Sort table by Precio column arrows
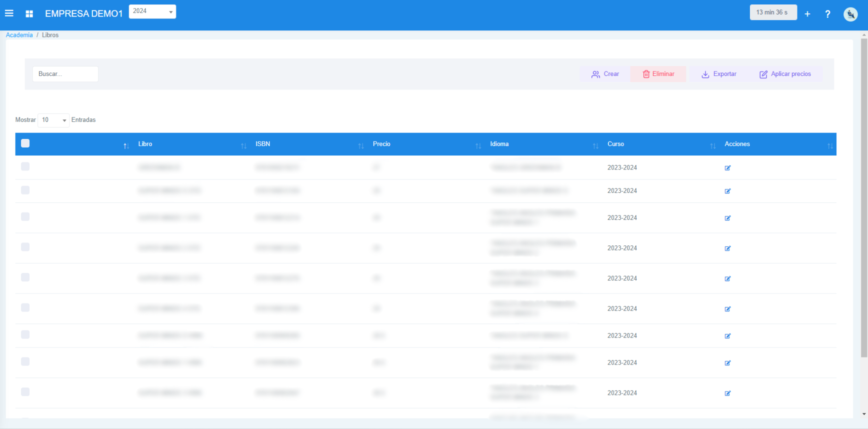 pos(478,145)
